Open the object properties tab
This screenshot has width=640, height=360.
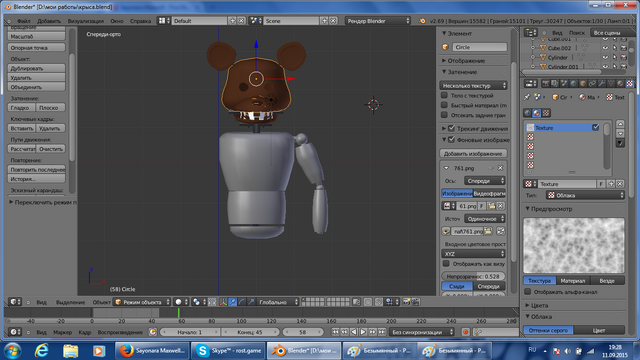pos(583,84)
